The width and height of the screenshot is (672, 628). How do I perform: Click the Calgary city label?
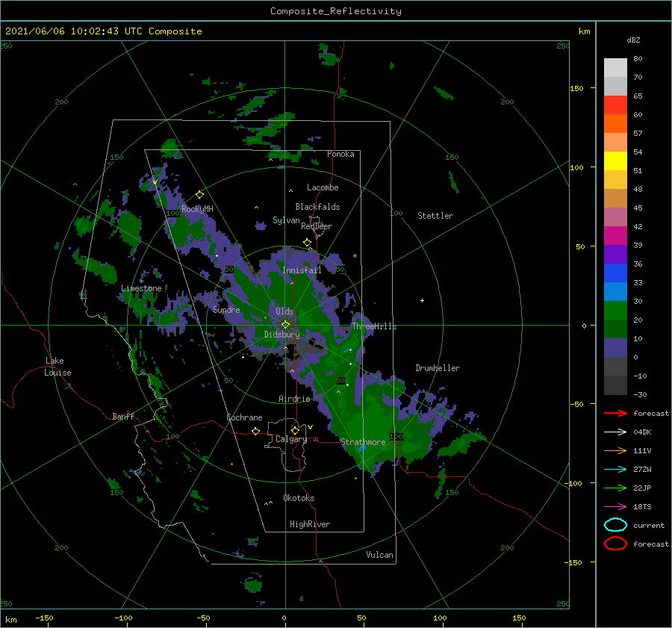[x=291, y=439]
